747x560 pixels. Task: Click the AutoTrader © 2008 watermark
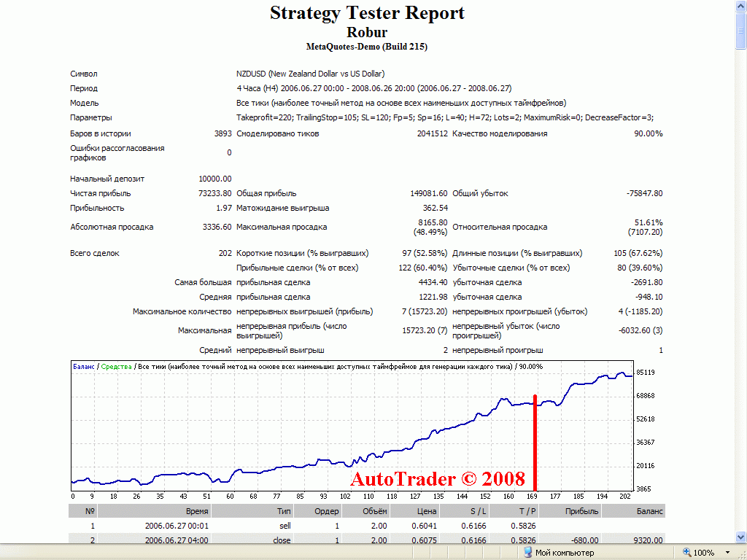[437, 479]
